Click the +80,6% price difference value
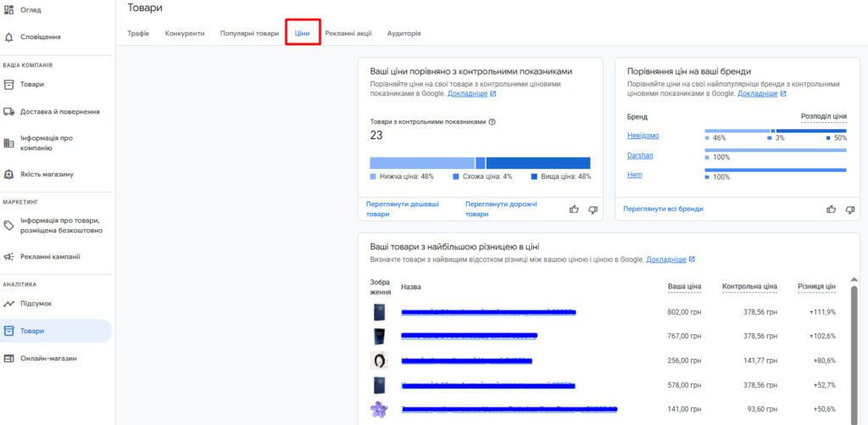The width and height of the screenshot is (868, 425). point(824,361)
